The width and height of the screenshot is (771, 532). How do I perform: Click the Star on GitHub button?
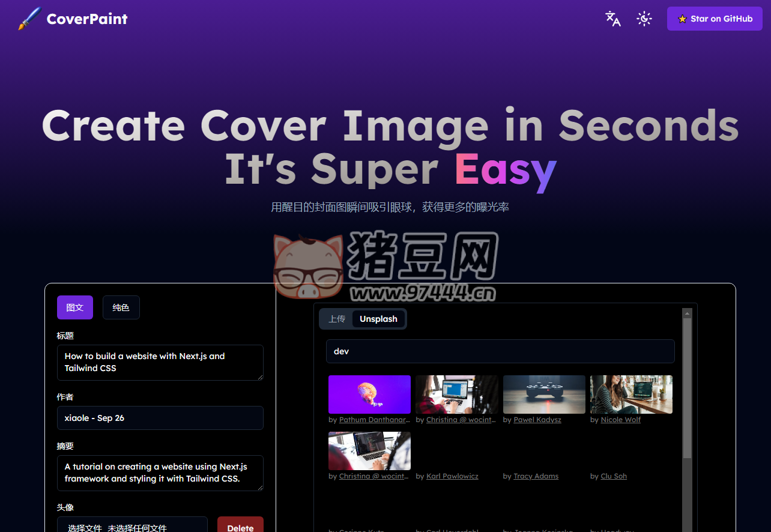pyautogui.click(x=715, y=19)
